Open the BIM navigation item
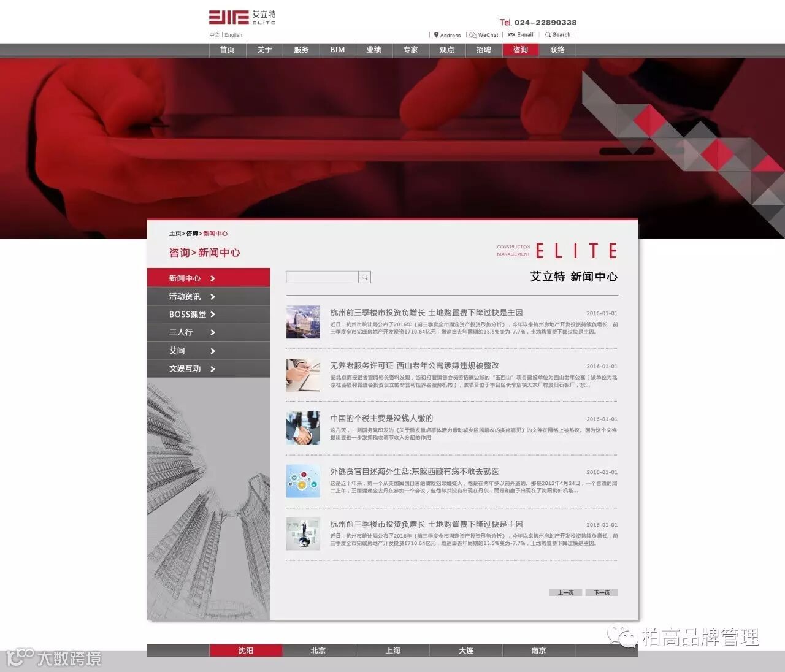This screenshot has height=672, width=785. click(x=337, y=50)
